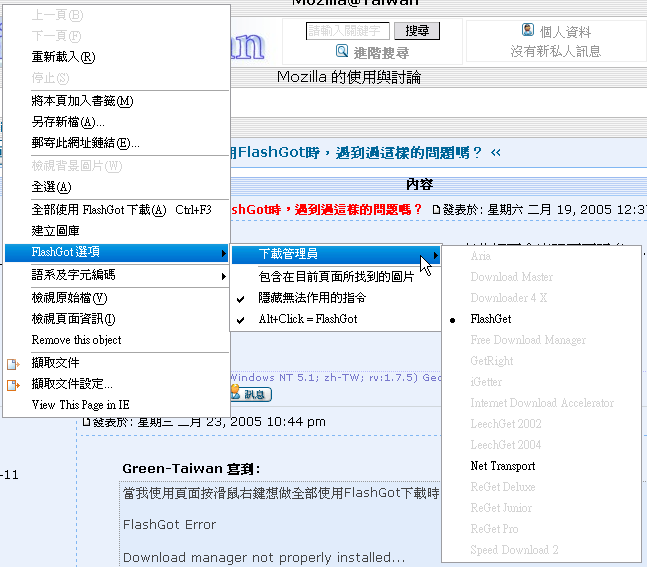Open the 進階搜尋 advanced search link
Image resolution: width=647 pixels, height=567 pixels.
click(x=381, y=53)
